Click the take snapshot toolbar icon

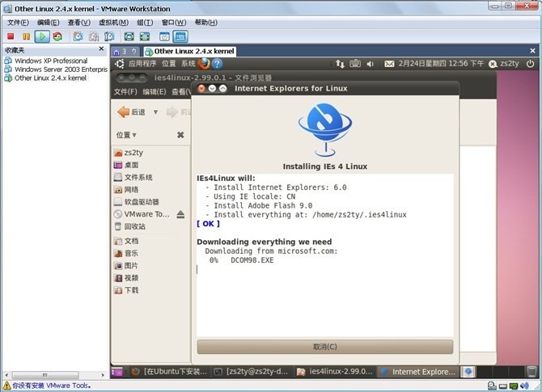point(78,36)
